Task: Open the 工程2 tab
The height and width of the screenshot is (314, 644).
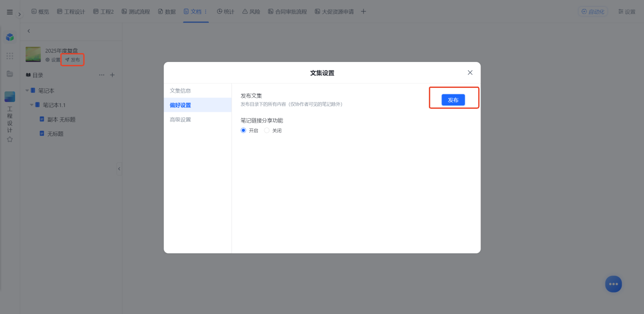Action: click(x=103, y=12)
